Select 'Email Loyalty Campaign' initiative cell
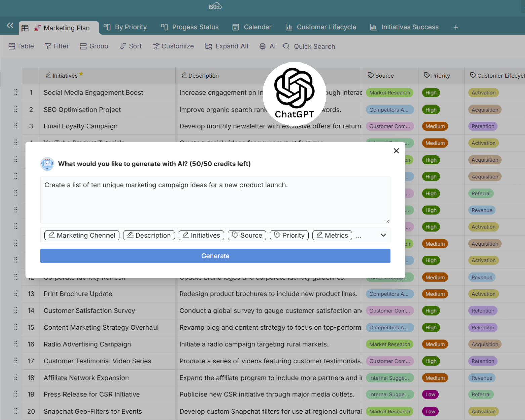The height and width of the screenshot is (420, 525). [x=107, y=126]
